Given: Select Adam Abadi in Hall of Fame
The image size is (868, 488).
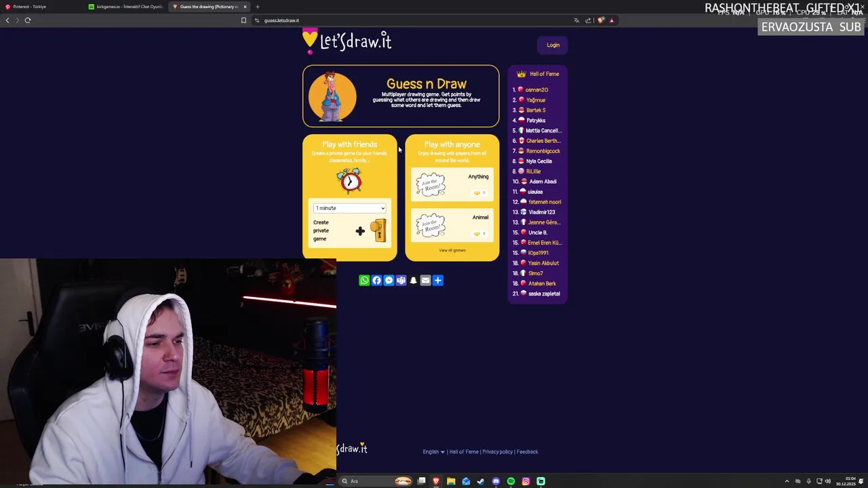Looking at the screenshot, I should (x=542, y=181).
